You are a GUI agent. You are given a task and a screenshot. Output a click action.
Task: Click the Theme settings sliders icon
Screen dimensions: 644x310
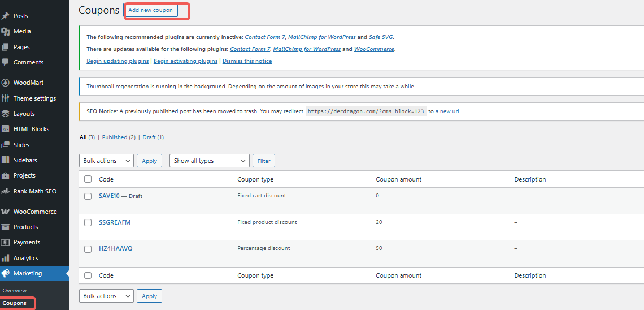tap(5, 98)
